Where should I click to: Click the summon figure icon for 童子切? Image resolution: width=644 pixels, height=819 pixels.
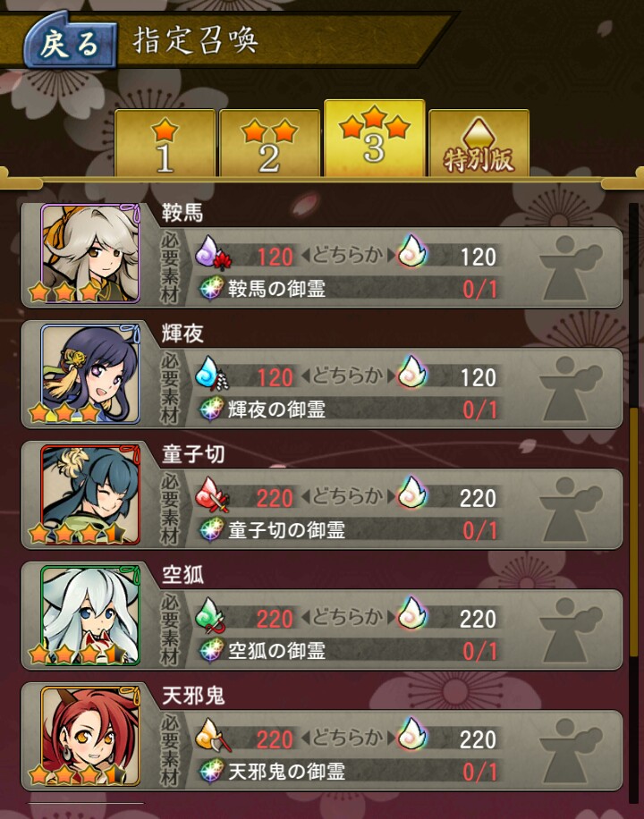coord(571,509)
